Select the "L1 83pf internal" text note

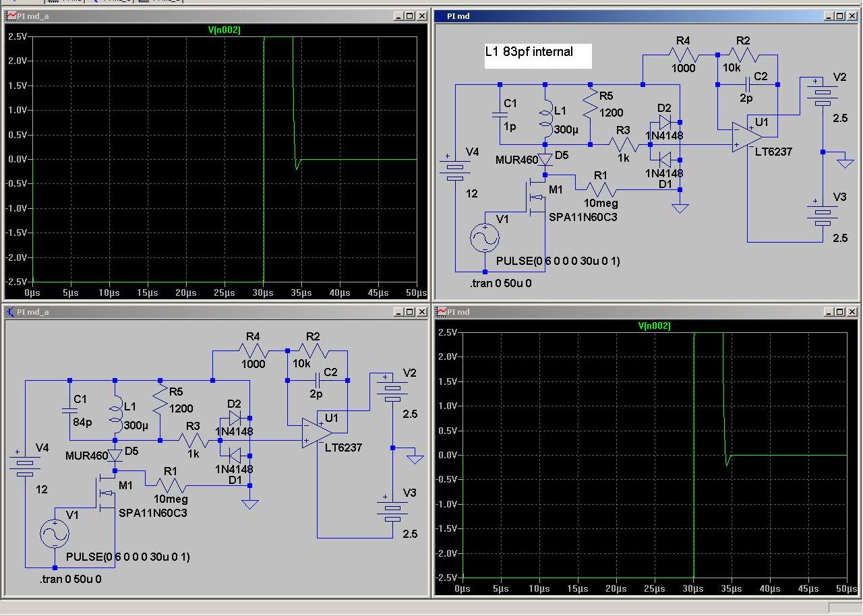[x=530, y=52]
